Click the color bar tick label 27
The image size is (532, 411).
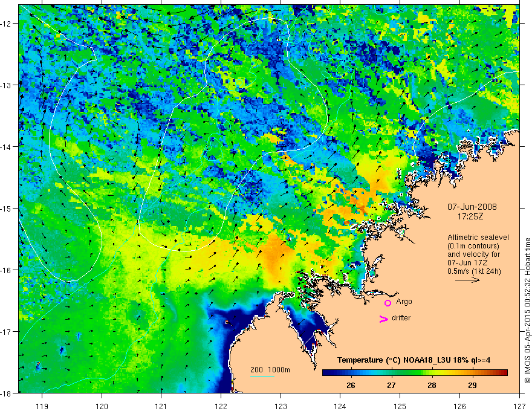point(391,386)
